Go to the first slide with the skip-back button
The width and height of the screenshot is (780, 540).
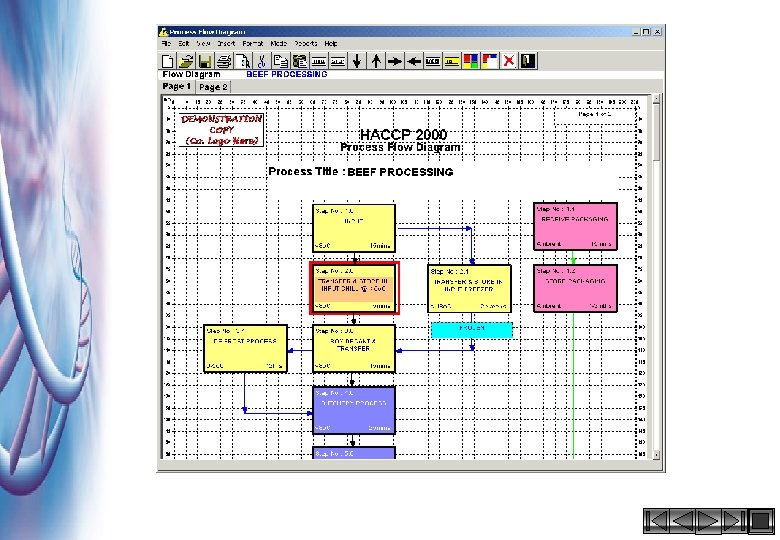[656, 521]
